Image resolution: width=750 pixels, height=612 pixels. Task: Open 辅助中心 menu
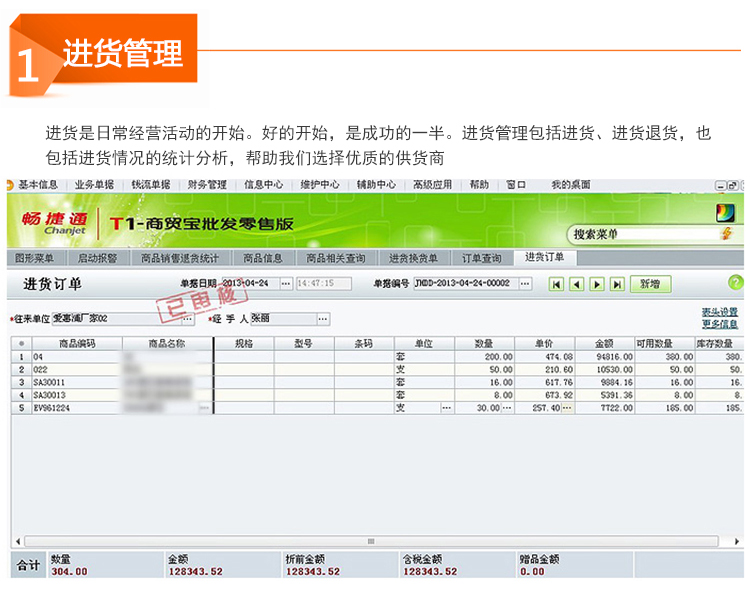click(376, 185)
